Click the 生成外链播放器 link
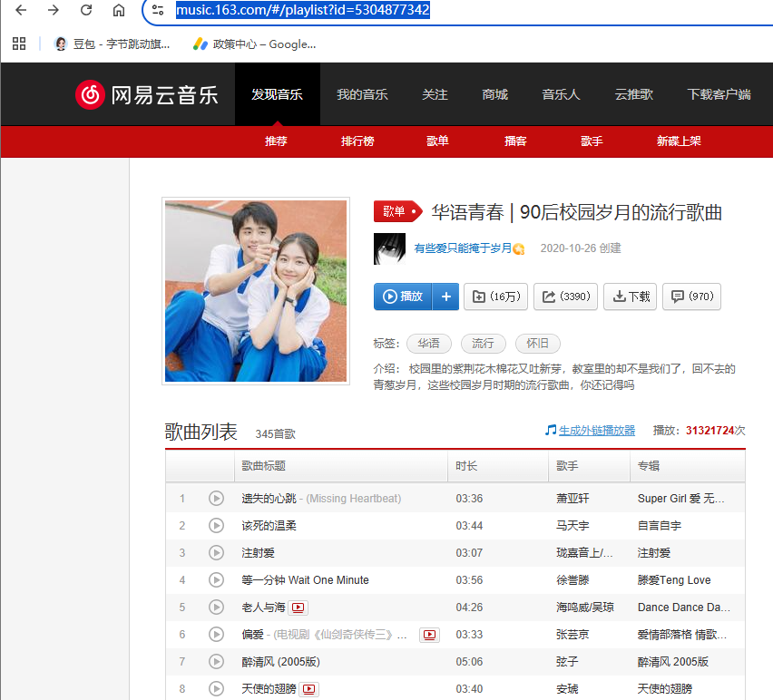The height and width of the screenshot is (700, 773). [596, 430]
